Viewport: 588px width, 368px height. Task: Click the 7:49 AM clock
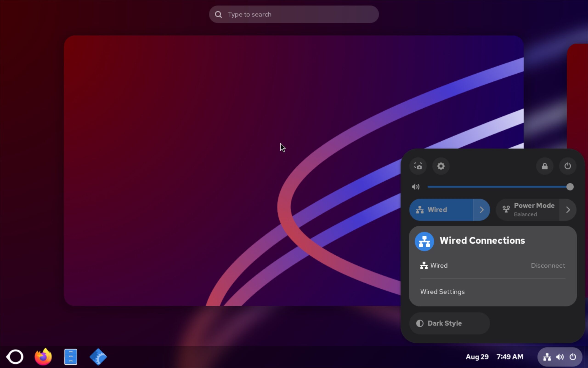[510, 357]
